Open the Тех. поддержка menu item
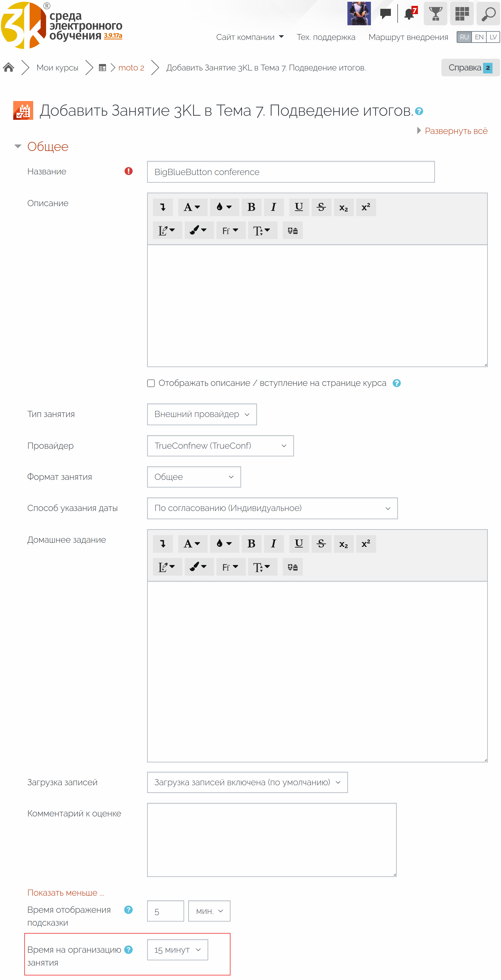Viewport: 501px width, 980px height. tap(326, 37)
